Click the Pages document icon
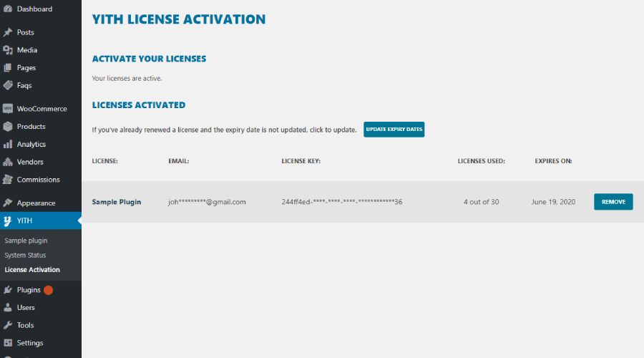This screenshot has height=358, width=644. point(8,67)
